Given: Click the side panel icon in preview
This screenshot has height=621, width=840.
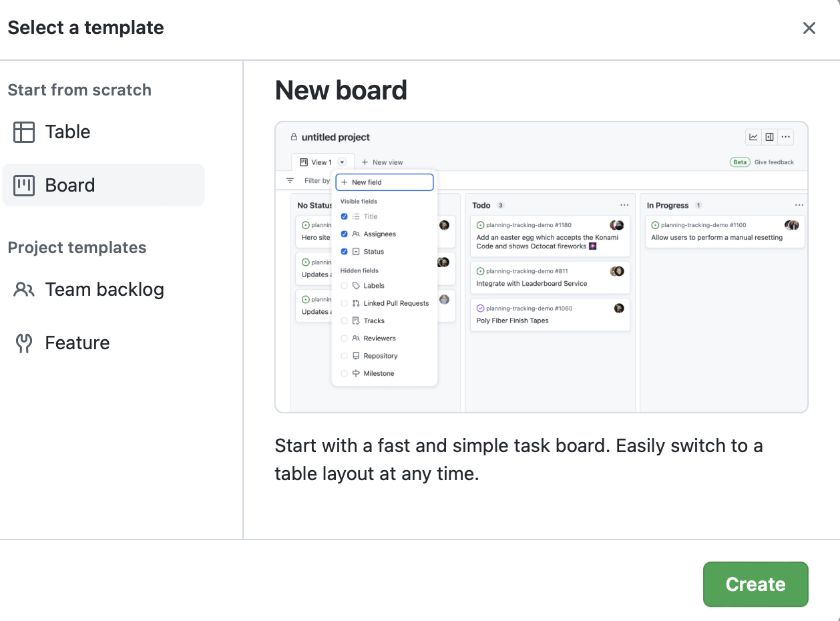Looking at the screenshot, I should (769, 137).
